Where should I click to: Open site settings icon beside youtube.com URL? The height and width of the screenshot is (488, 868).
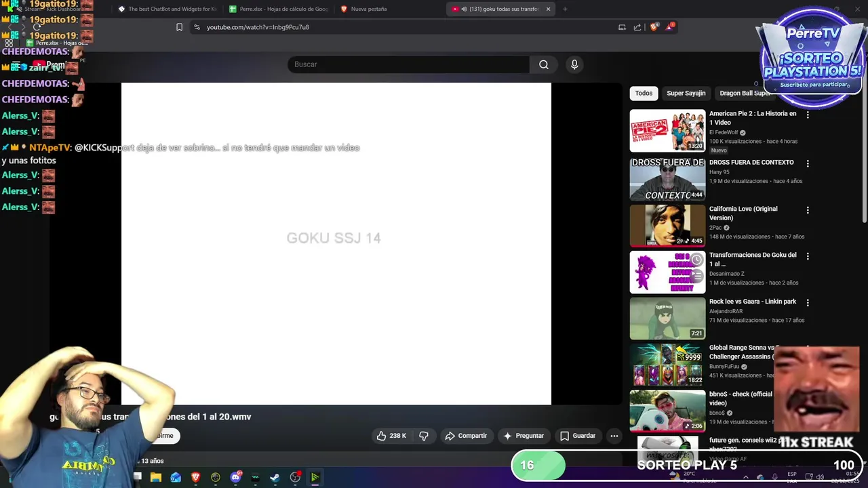197,27
